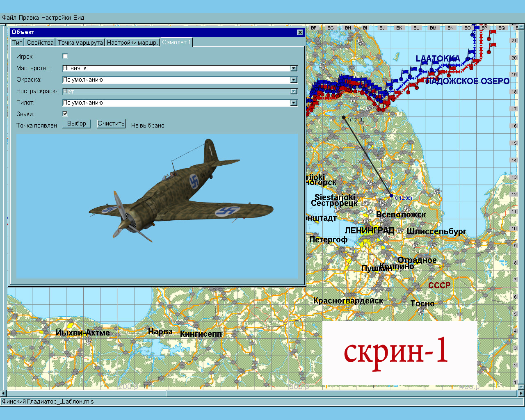Open the Вид menu
The height and width of the screenshot is (420, 525).
tap(79, 18)
